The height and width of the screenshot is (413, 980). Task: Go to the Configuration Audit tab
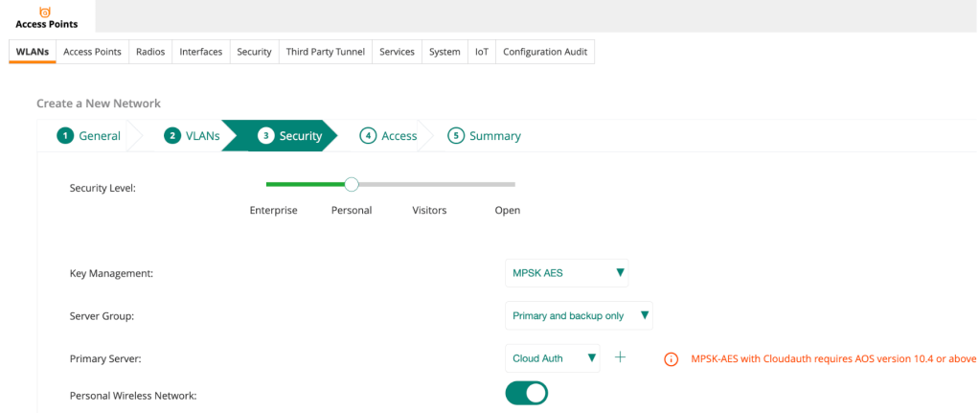click(x=545, y=52)
